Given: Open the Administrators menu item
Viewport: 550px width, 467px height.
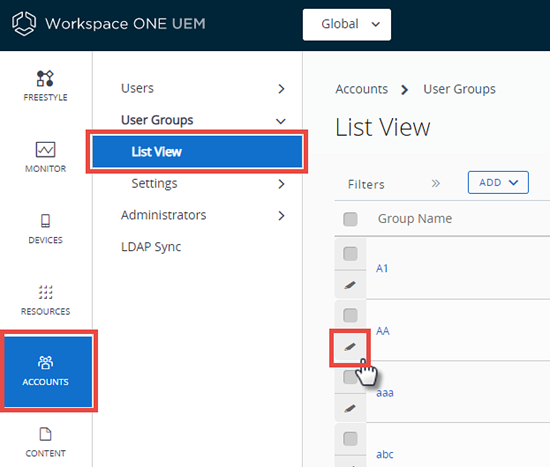Looking at the screenshot, I should point(163,215).
